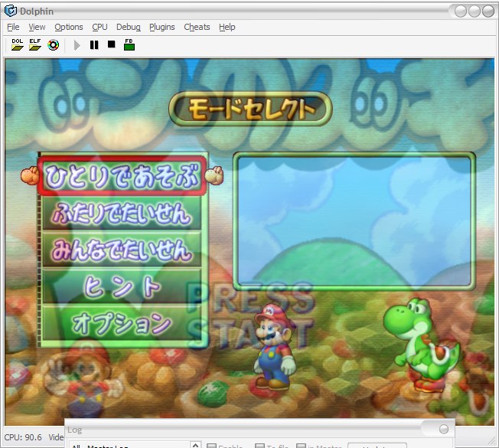Open the Options menu
Image resolution: width=499 pixels, height=448 pixels.
click(69, 27)
